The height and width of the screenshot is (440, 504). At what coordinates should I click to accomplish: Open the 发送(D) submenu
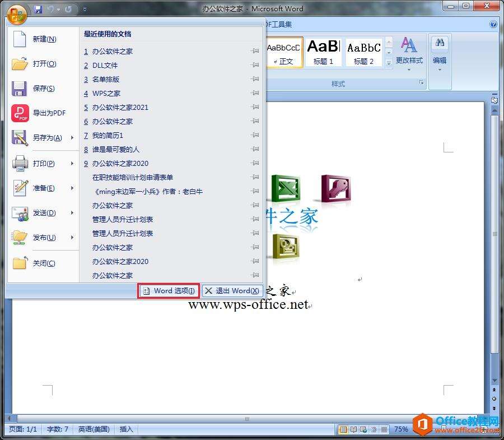click(x=43, y=213)
